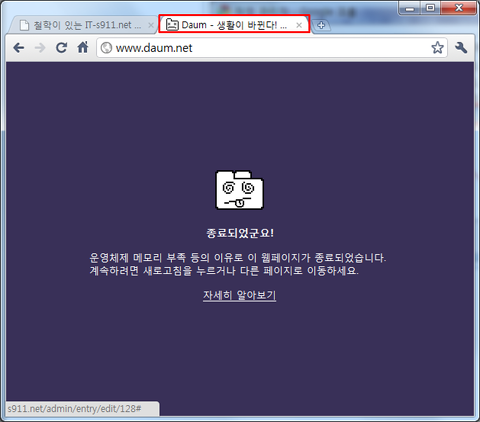
Task: Close the Daum tab
Action: click(x=299, y=25)
